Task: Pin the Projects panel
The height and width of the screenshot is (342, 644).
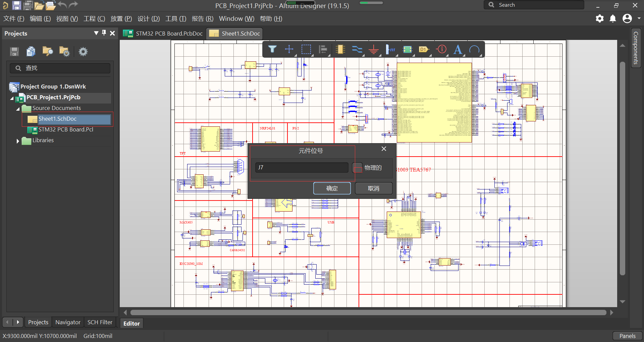Action: (104, 33)
